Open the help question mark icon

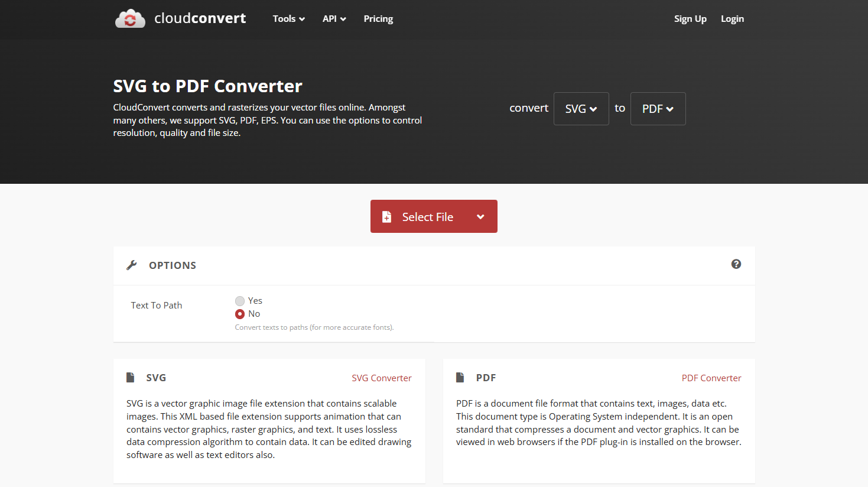(736, 264)
